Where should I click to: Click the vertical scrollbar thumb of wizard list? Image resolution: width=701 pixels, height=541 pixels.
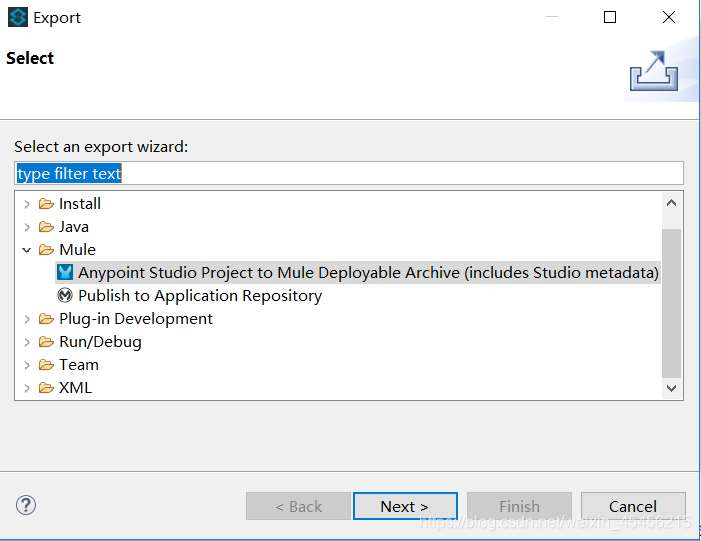(x=671, y=303)
